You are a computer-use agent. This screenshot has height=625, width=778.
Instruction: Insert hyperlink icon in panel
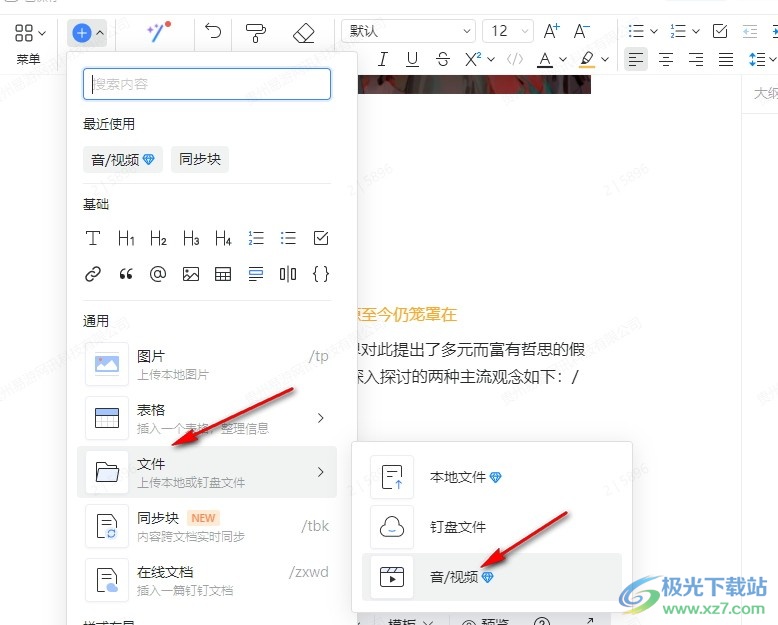click(93, 274)
